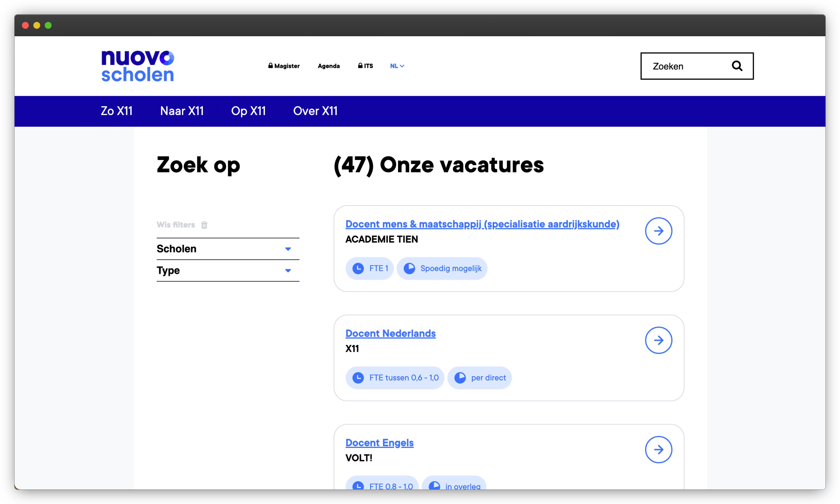
Task: Click the FTE 1 tag
Action: [369, 268]
